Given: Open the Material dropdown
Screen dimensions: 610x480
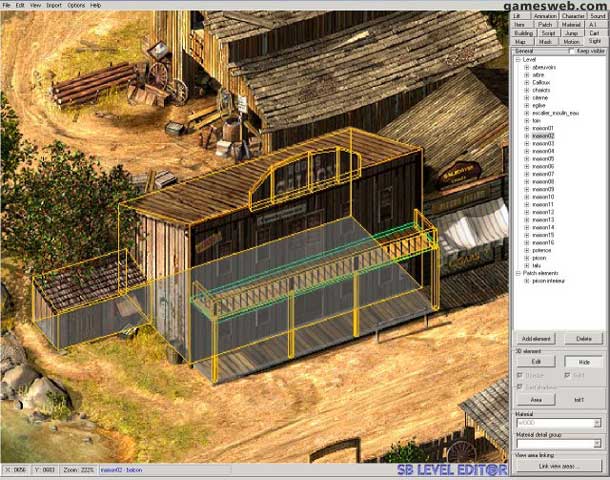Looking at the screenshot, I should point(596,423).
